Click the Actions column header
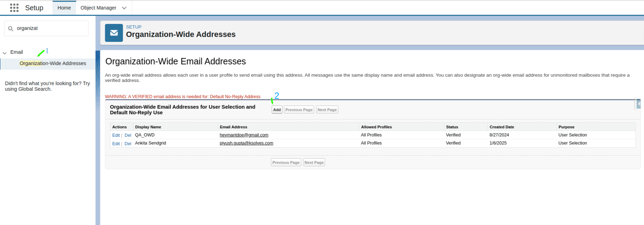Viewport: 644px width, 225px height. tap(120, 127)
